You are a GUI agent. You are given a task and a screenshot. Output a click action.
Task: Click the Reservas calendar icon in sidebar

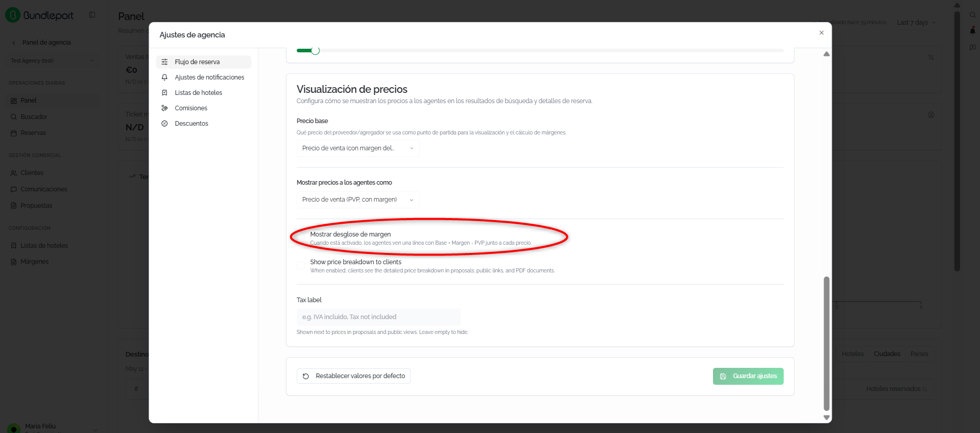(14, 133)
